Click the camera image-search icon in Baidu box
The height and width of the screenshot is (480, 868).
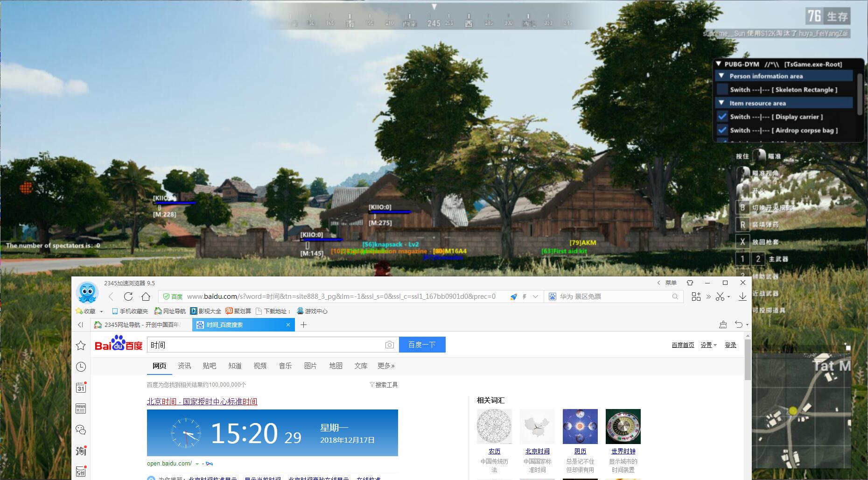pos(389,345)
